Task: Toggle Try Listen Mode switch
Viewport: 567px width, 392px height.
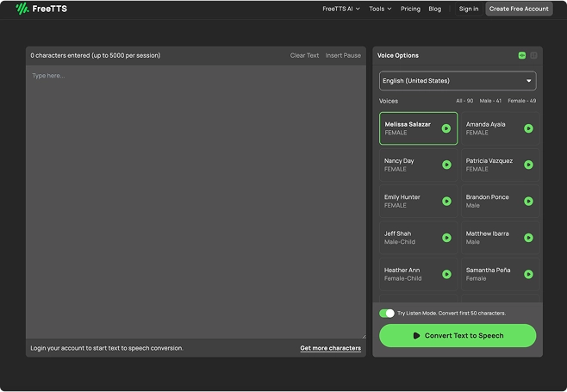Action: click(387, 313)
